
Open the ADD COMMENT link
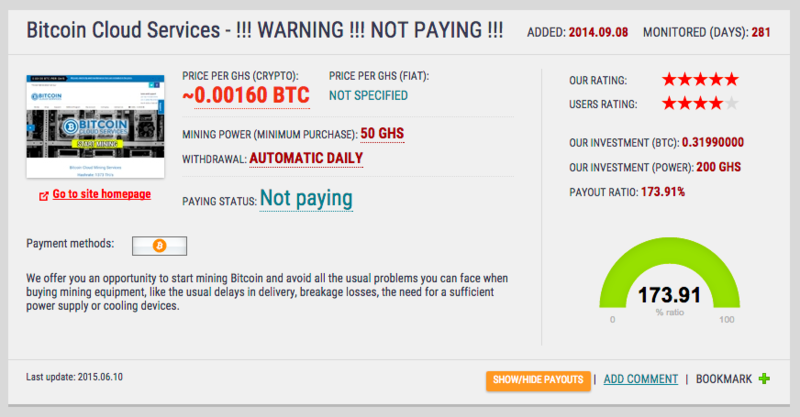tap(641, 379)
